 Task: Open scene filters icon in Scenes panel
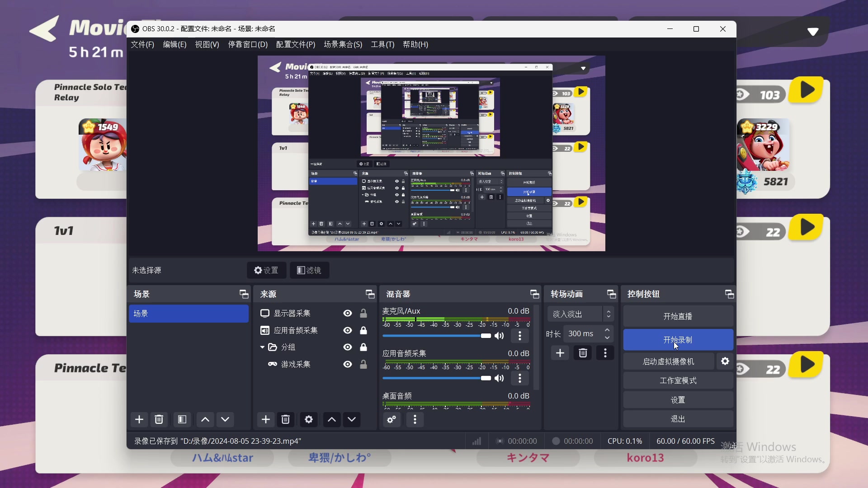tap(182, 419)
